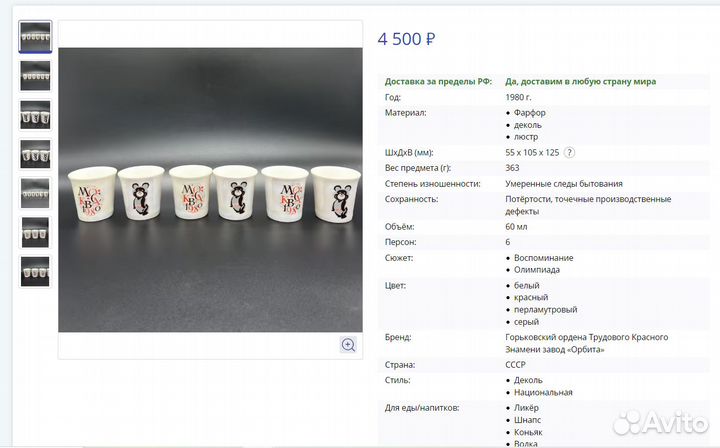Click the Воспоминание subject entry
The height and width of the screenshot is (448, 720).
(x=544, y=258)
